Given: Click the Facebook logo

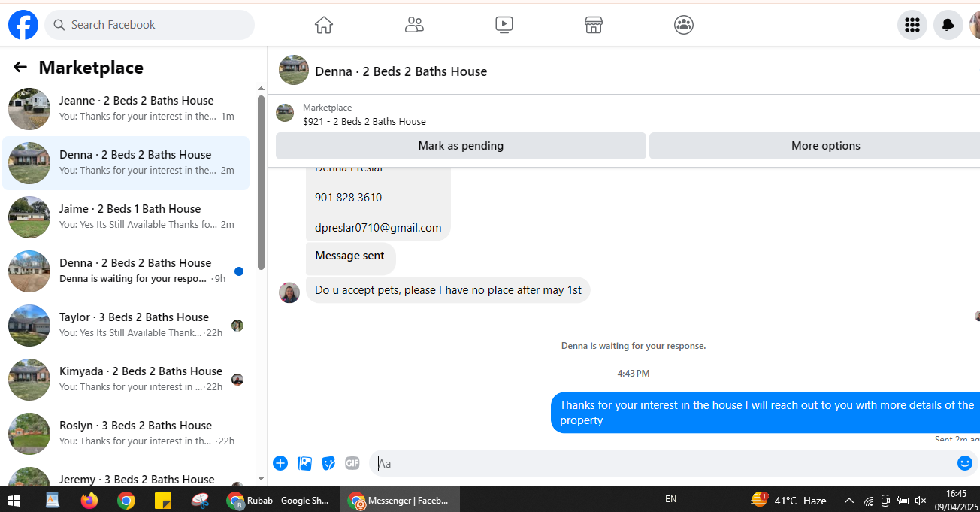Looking at the screenshot, I should (23, 25).
